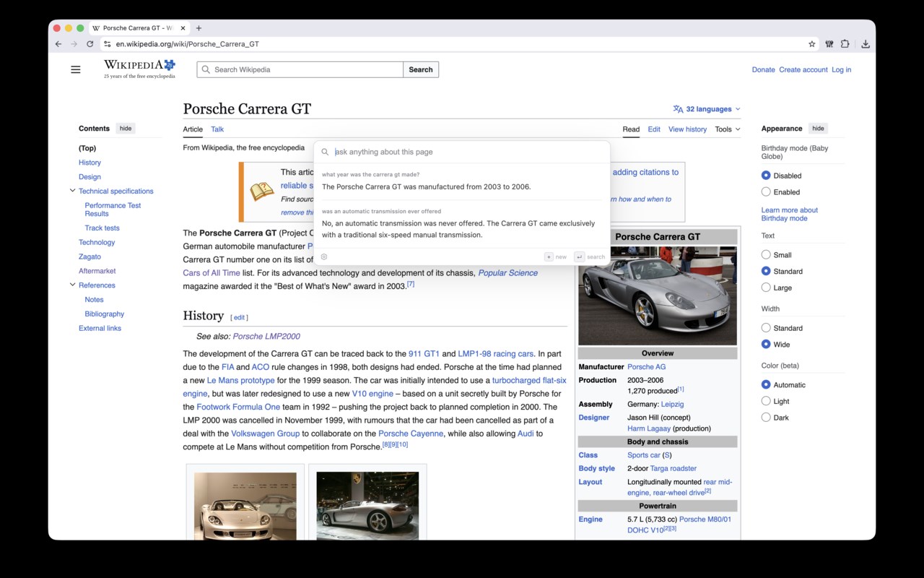Open Learn more about Birthday mode link

click(x=790, y=214)
